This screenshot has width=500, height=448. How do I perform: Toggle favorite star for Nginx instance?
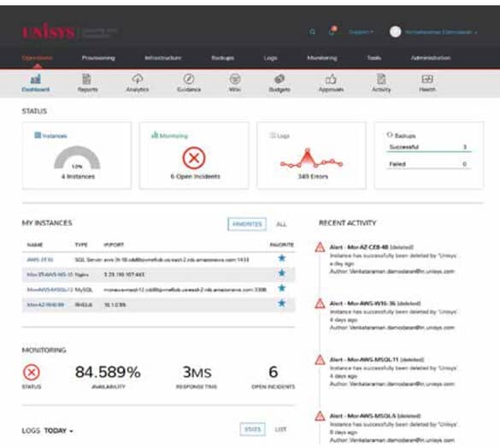(x=281, y=273)
